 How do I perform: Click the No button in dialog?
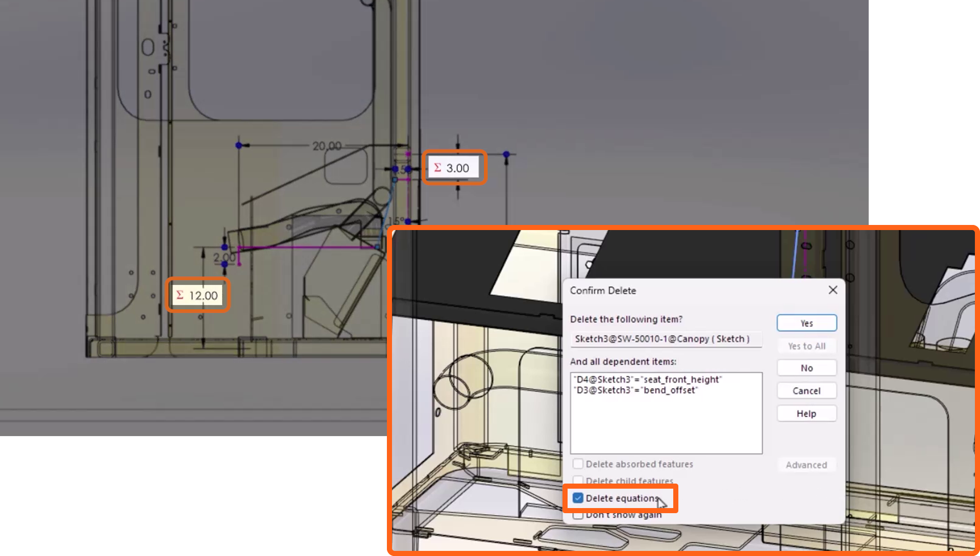point(806,368)
